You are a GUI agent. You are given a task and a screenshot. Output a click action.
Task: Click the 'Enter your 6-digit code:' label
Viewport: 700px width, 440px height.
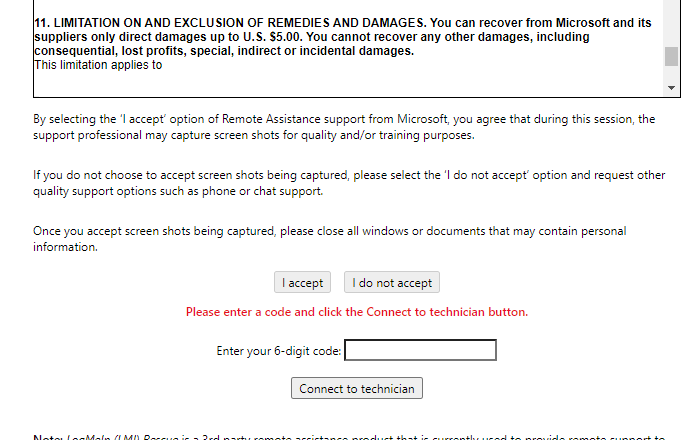click(279, 351)
